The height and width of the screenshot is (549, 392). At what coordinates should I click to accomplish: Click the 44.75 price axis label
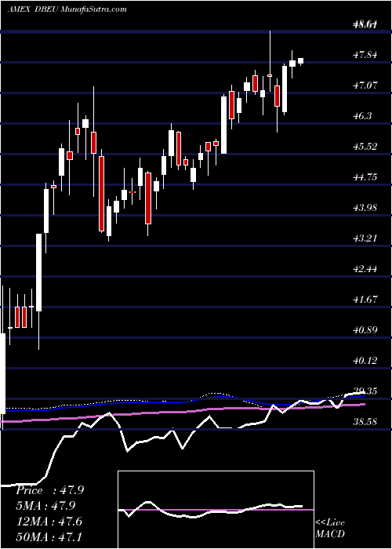tap(365, 177)
